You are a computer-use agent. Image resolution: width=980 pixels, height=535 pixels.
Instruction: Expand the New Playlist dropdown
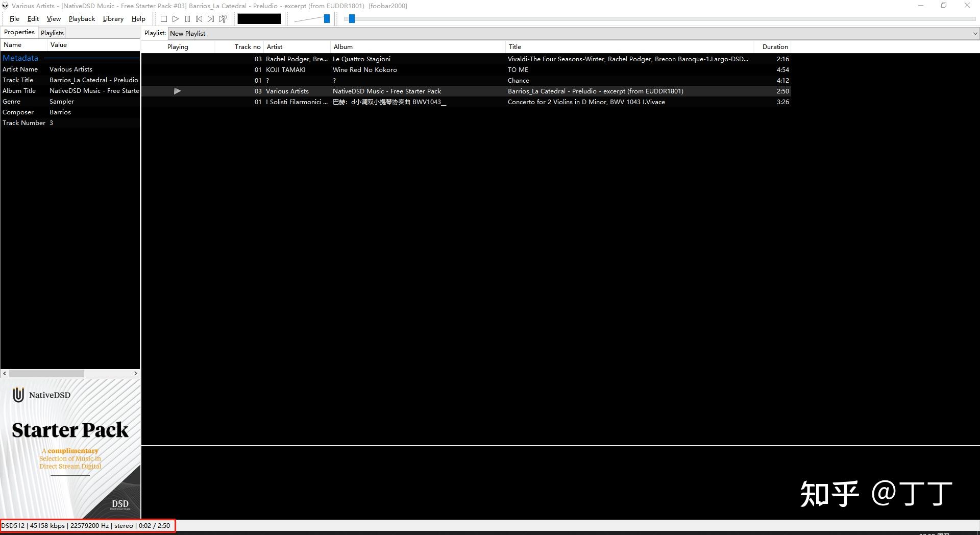pos(975,33)
